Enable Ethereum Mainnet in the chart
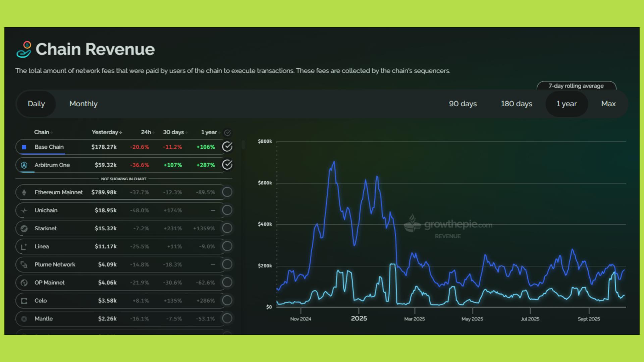Image resolution: width=644 pixels, height=362 pixels. [227, 192]
